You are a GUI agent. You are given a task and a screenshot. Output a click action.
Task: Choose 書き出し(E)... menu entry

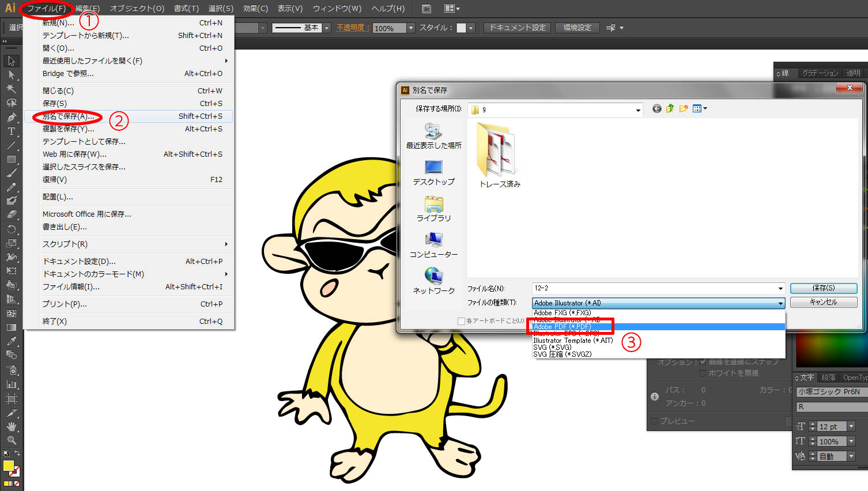pyautogui.click(x=129, y=227)
